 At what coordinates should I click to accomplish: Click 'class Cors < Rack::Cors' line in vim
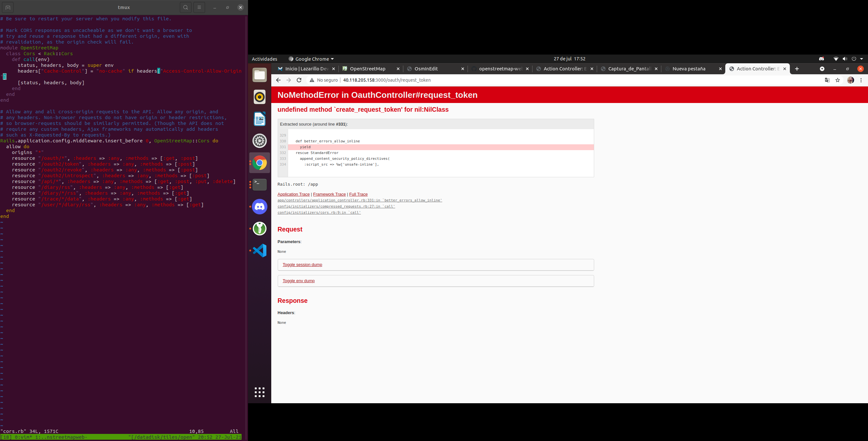pyautogui.click(x=39, y=54)
